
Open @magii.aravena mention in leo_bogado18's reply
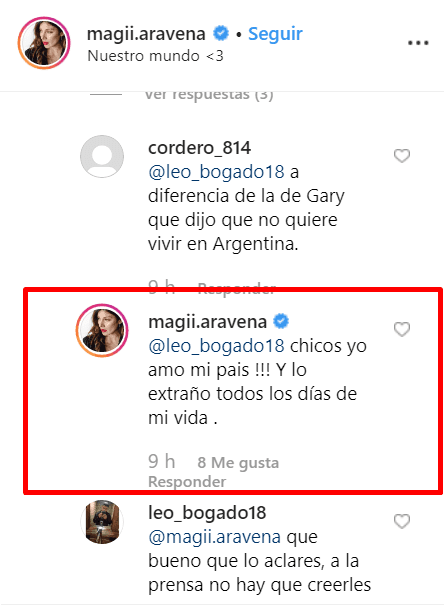click(x=214, y=537)
